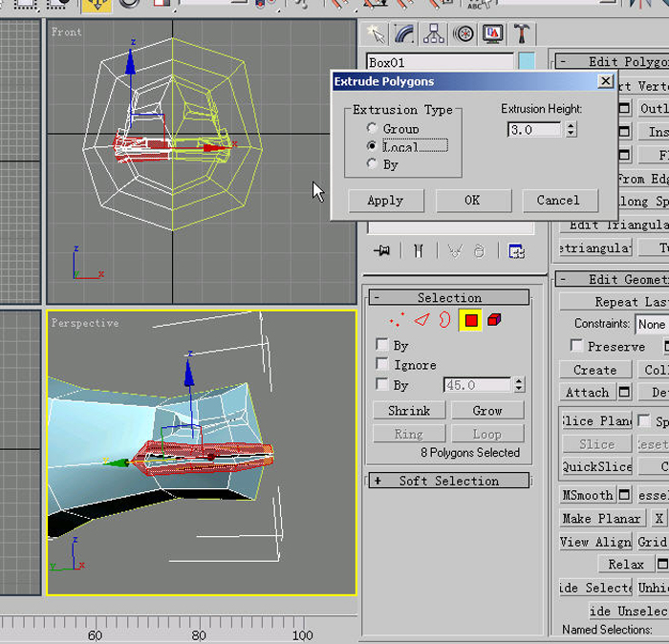The height and width of the screenshot is (644, 669).
Task: Click the Perspective viewport label
Action: (x=85, y=323)
